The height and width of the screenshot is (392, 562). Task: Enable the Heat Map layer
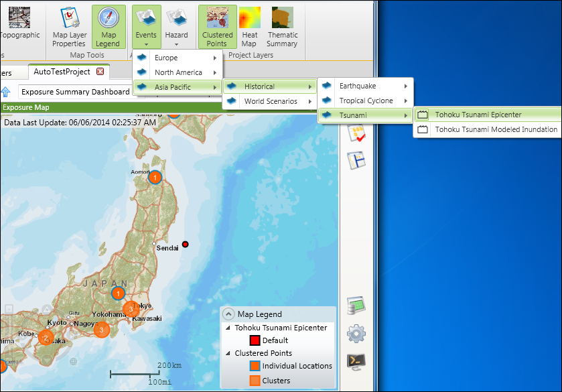pyautogui.click(x=249, y=27)
